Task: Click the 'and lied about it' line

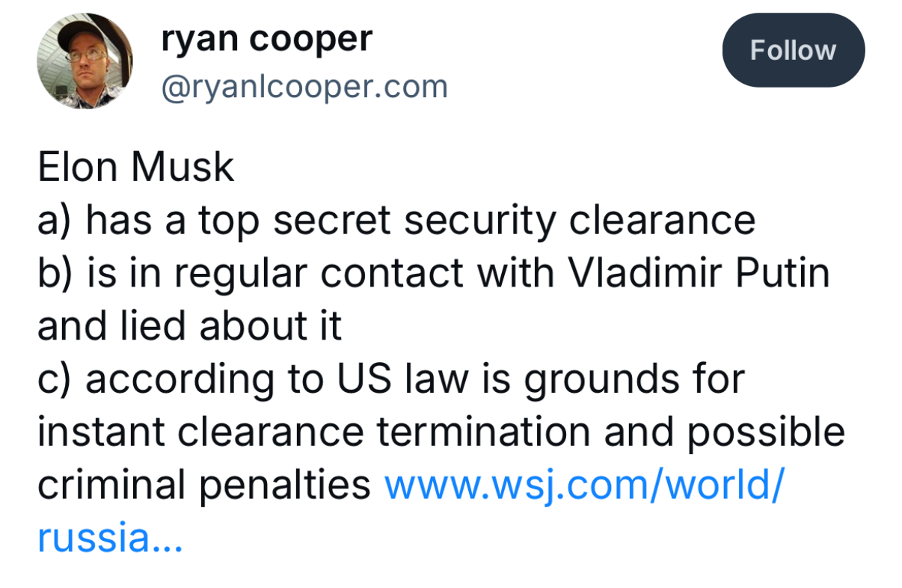Action: click(x=189, y=327)
